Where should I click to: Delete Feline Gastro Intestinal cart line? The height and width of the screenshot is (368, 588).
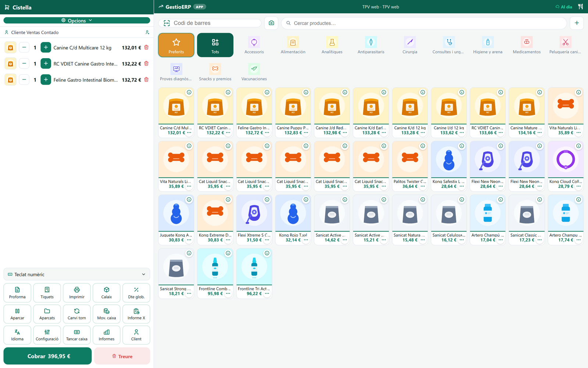click(146, 79)
